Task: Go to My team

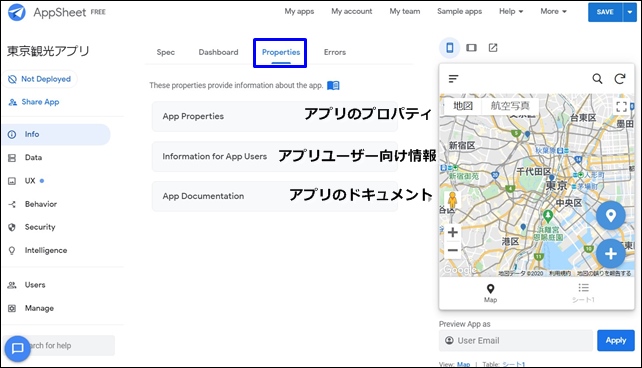Action: [405, 11]
